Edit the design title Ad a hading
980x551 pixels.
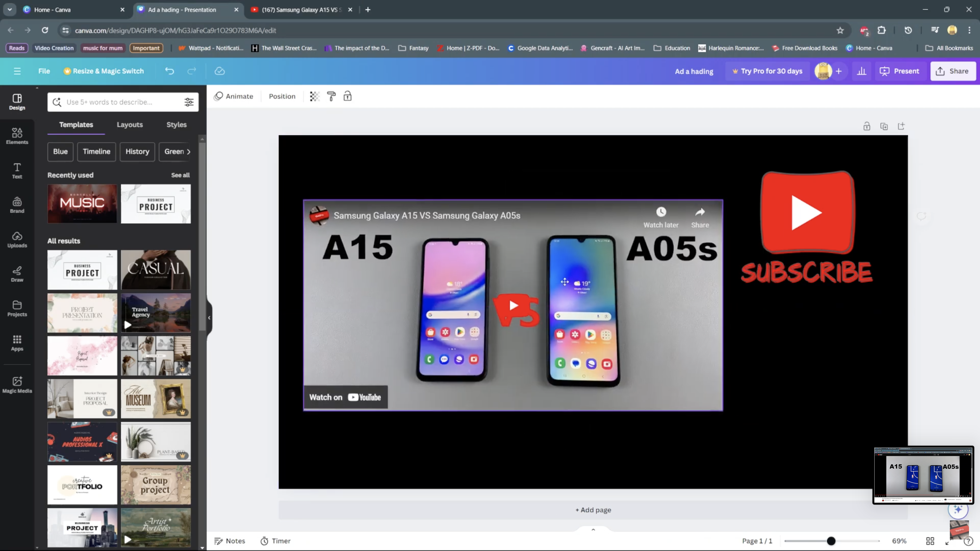point(694,71)
